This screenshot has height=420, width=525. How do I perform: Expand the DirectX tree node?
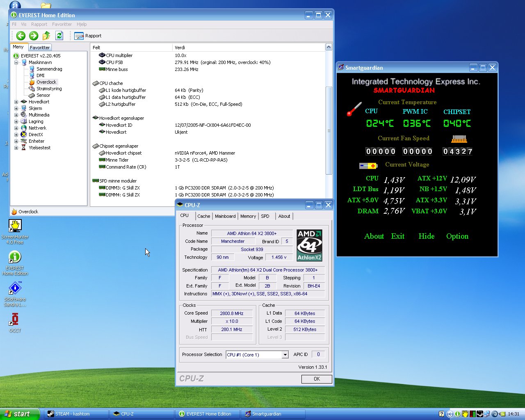[x=16, y=135]
